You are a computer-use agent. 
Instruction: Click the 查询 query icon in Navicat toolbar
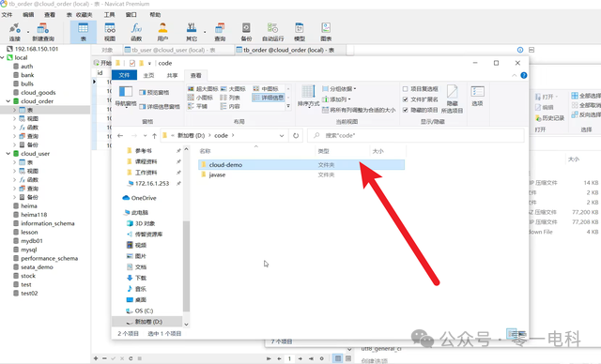(x=220, y=32)
